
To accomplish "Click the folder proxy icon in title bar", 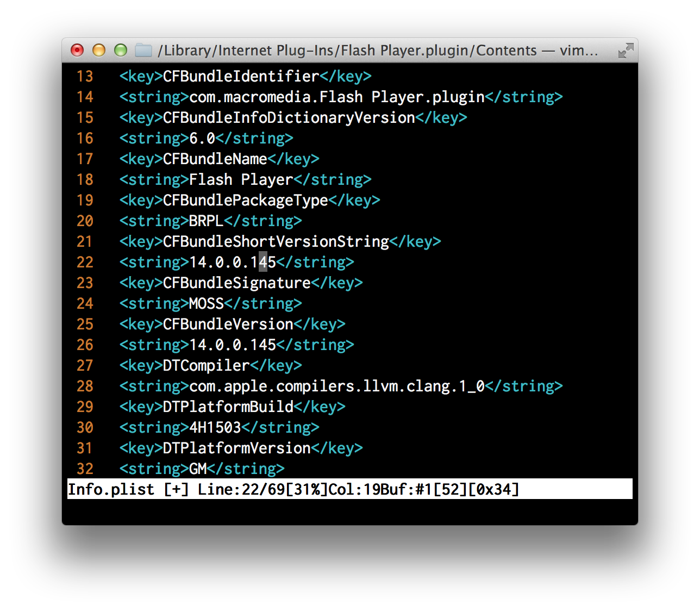I will coord(143,51).
